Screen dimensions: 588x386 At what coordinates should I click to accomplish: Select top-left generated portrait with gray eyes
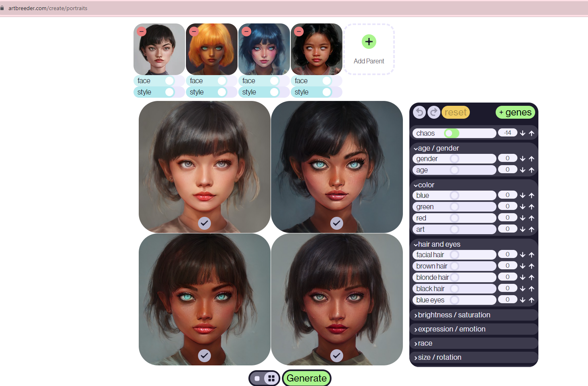(x=204, y=167)
